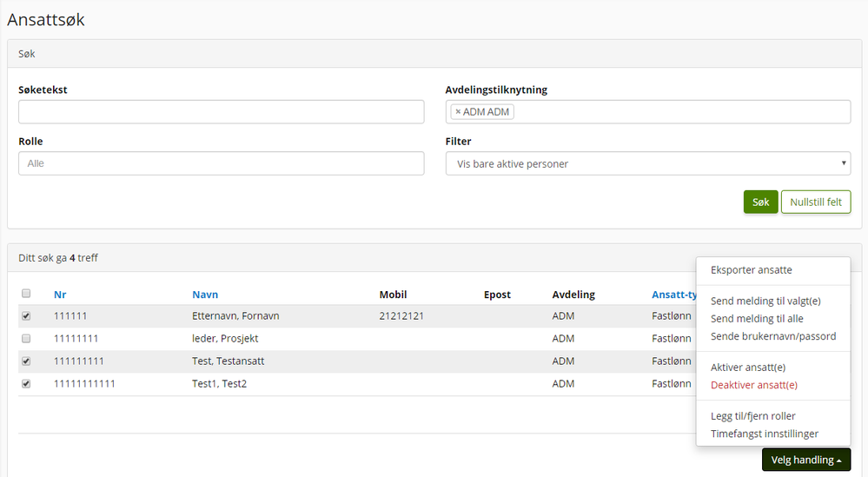Select Deaktiver ansatt(e) menu entry
The width and height of the screenshot is (868, 477).
pyautogui.click(x=754, y=385)
